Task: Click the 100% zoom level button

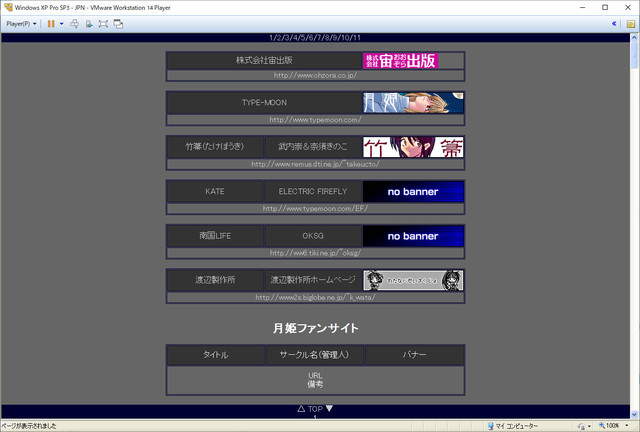Action: [609, 426]
